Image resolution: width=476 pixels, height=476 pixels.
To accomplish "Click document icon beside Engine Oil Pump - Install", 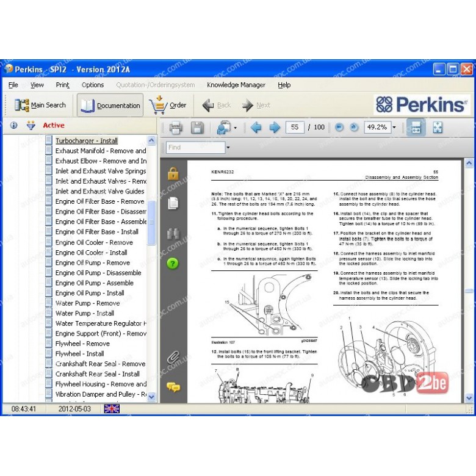I will click(x=49, y=292).
